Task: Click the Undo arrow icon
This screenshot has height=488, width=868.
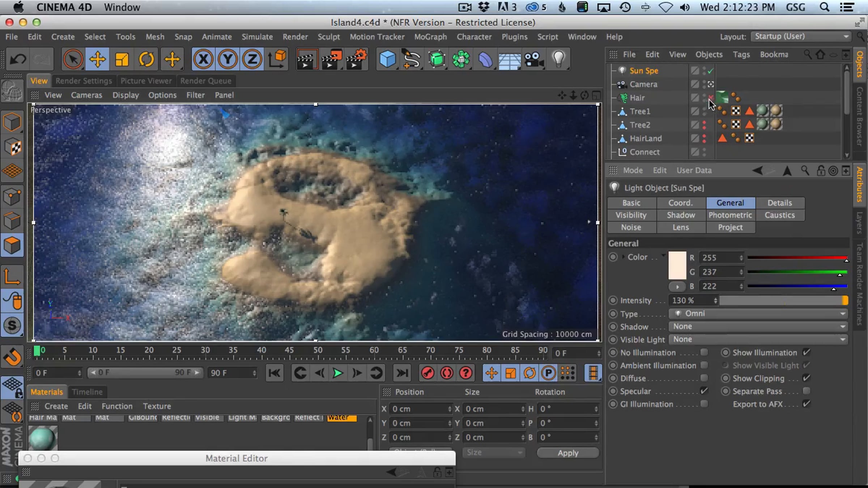Action: pos(18,59)
